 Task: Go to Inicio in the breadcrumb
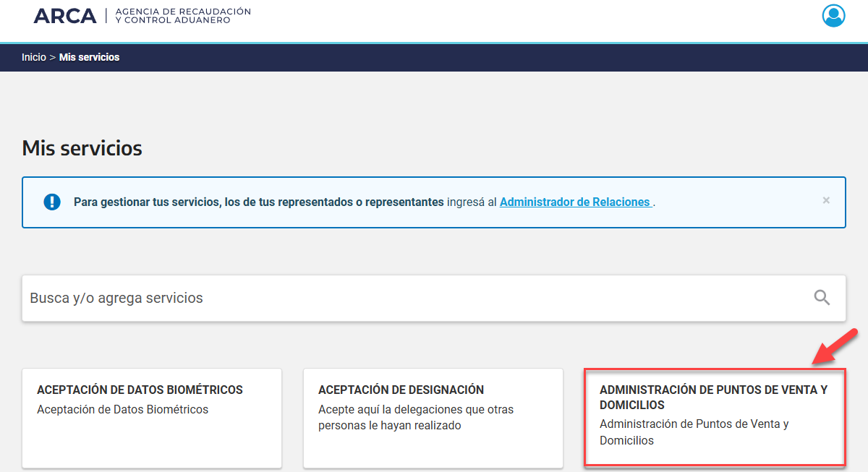coord(33,57)
